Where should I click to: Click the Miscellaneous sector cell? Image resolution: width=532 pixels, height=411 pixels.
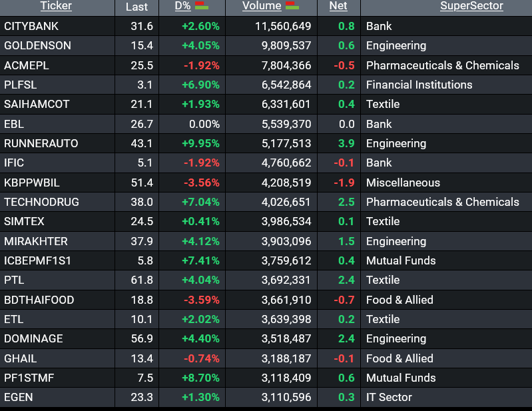coord(403,183)
